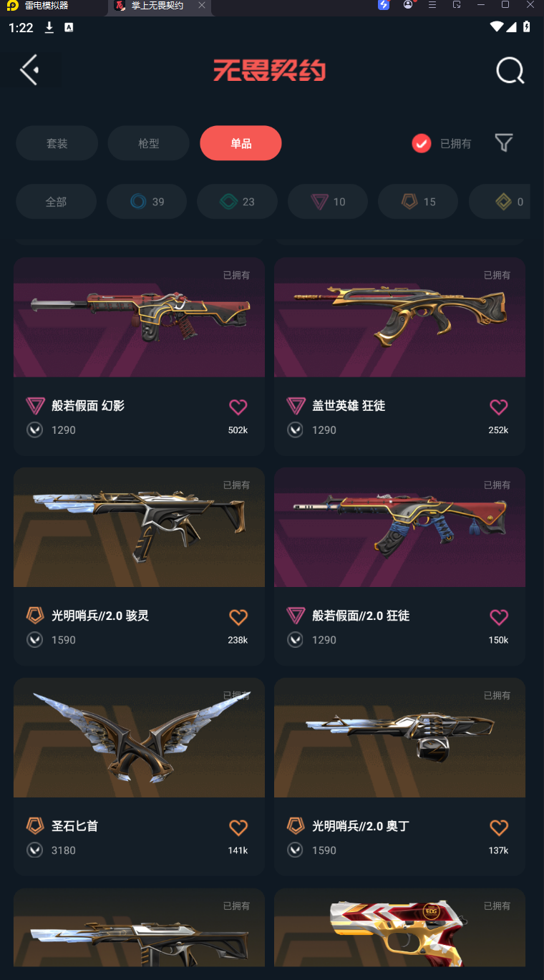This screenshot has height=980, width=544.
Task: Switch to the 枪型 tab
Action: point(149,143)
